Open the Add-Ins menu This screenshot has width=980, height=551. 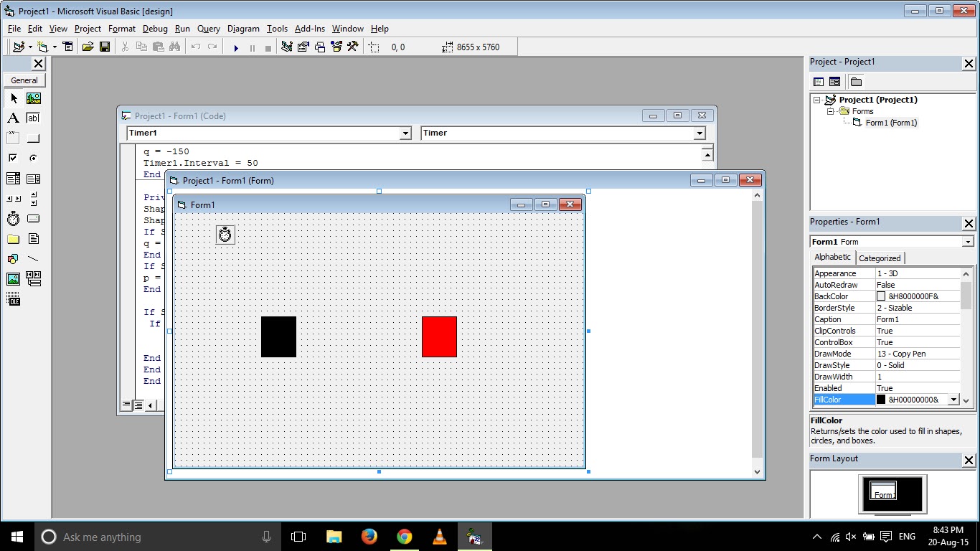coord(310,29)
